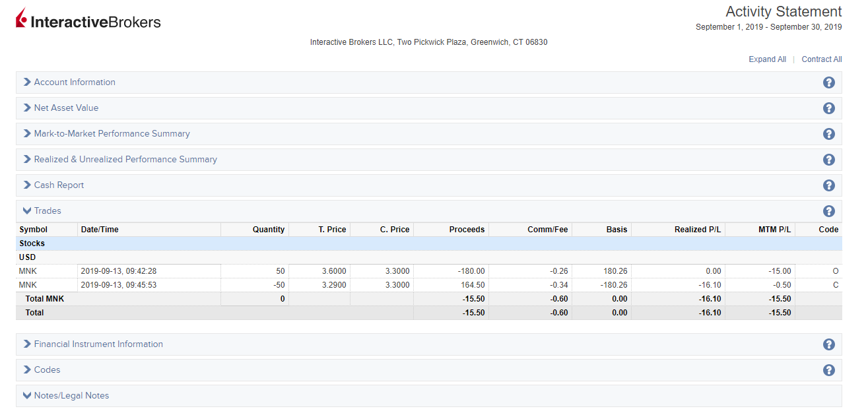Select timestamp 2019-09-13, 09:45:53
Image resolution: width=868 pixels, height=417 pixels.
pos(119,285)
